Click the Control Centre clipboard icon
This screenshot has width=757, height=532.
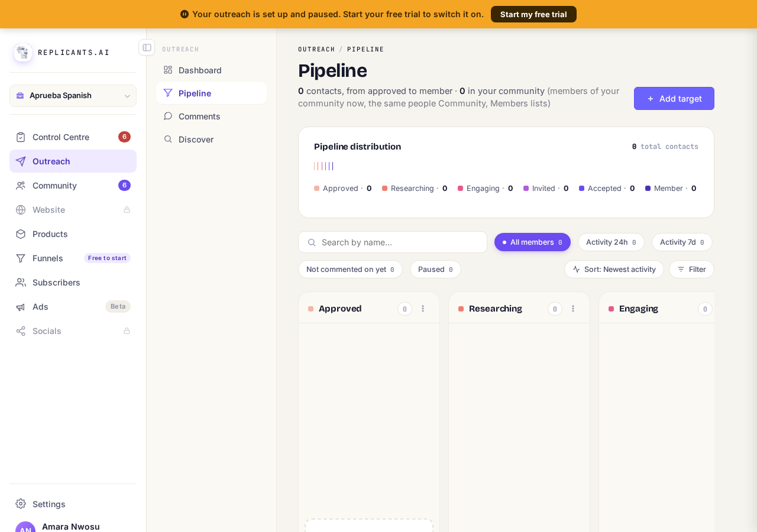(x=21, y=137)
